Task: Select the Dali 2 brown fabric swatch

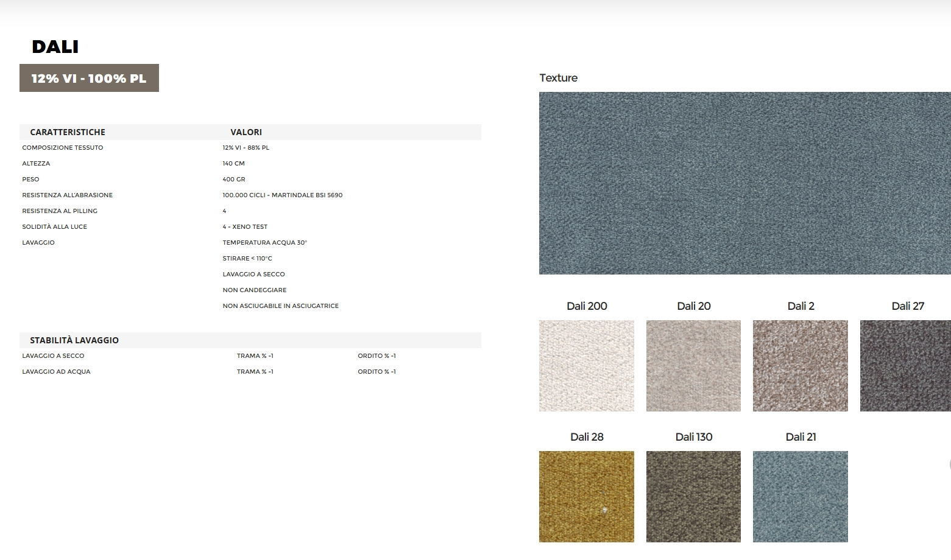Action: click(x=801, y=366)
